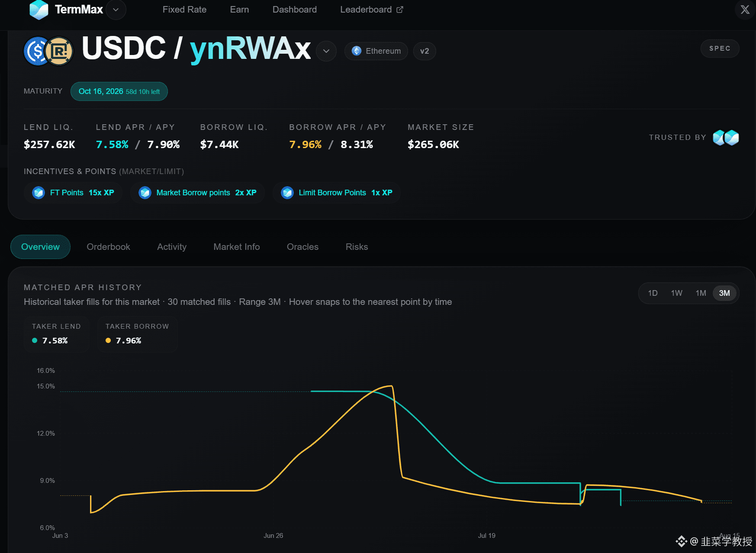This screenshot has width=756, height=553.
Task: Click the Borrow Liq. value $7.44K
Action: (219, 145)
